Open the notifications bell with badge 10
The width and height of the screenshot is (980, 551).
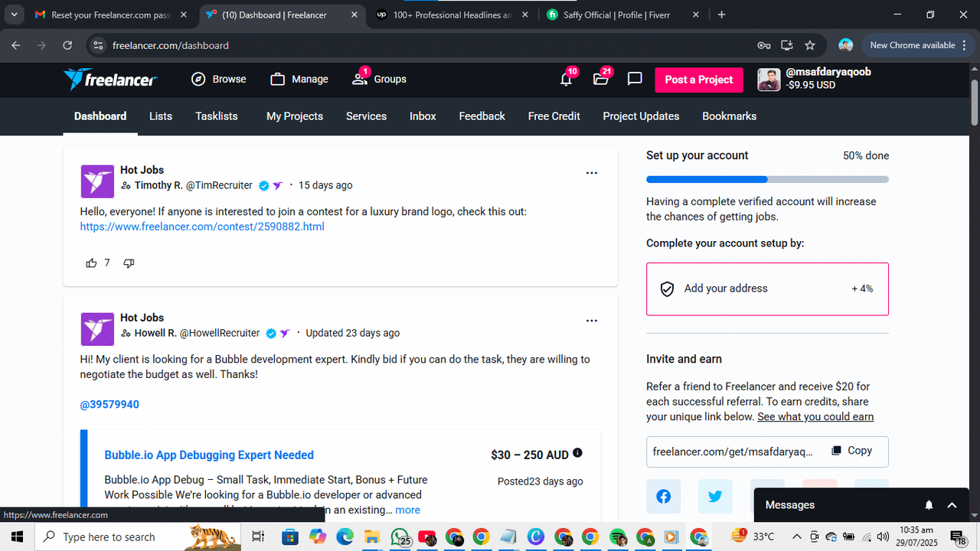[567, 79]
